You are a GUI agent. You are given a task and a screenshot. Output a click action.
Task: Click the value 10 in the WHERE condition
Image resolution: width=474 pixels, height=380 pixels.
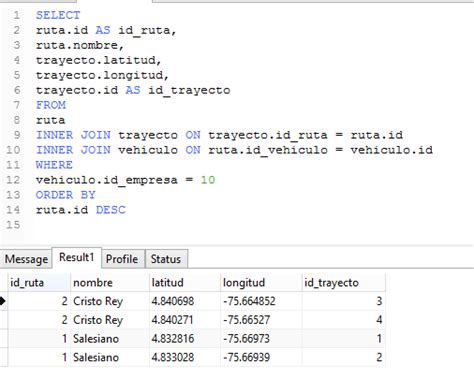tap(208, 180)
